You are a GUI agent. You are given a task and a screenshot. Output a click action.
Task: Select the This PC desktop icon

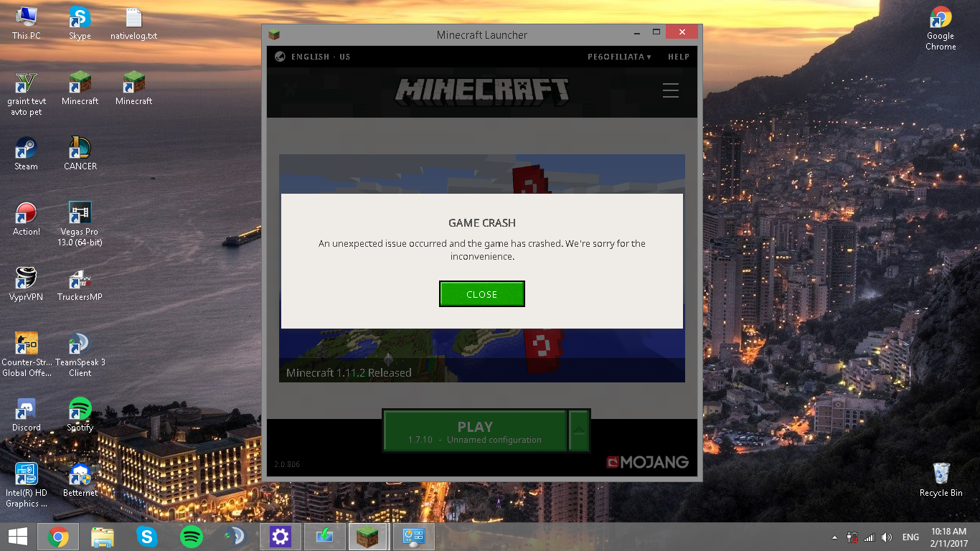click(27, 23)
